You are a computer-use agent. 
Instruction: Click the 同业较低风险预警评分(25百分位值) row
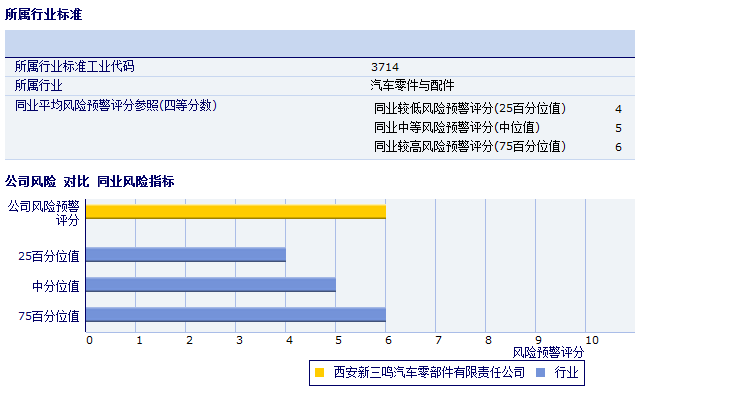point(498,109)
